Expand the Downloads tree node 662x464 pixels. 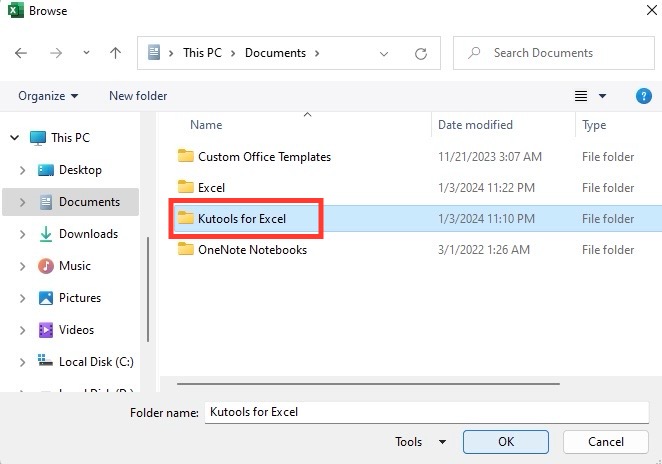click(x=22, y=234)
